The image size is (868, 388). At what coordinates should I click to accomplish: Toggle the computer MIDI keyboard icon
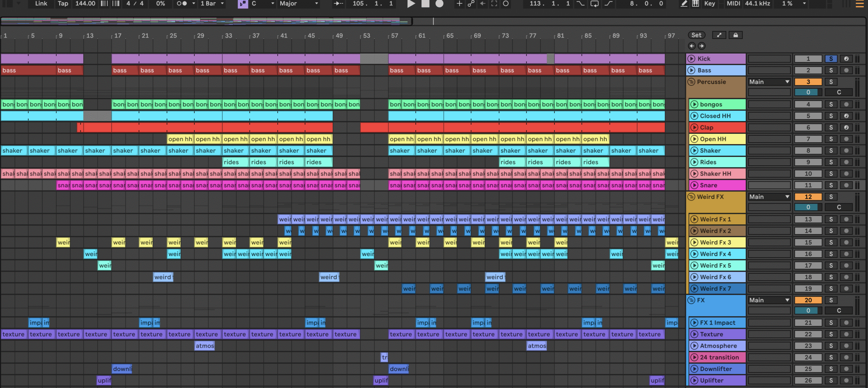695,4
